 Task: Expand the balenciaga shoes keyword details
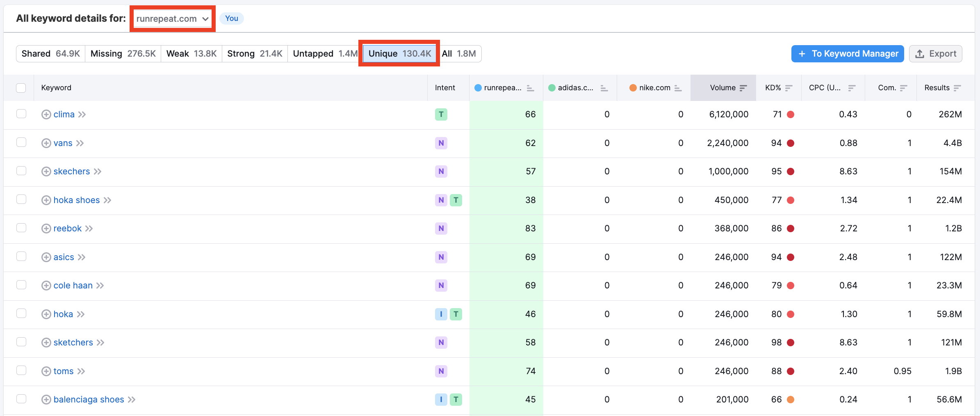click(46, 399)
